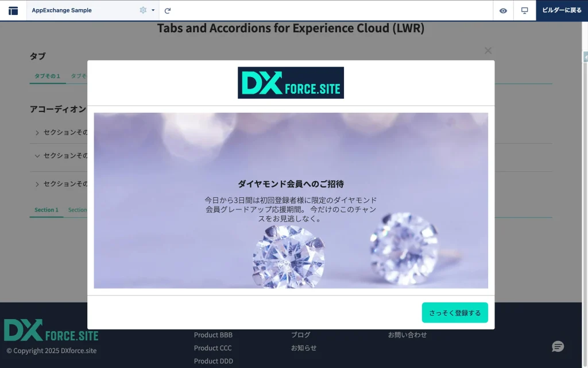This screenshot has width=588, height=368.
Task: Click the さっそく登録する button
Action: coord(455,313)
